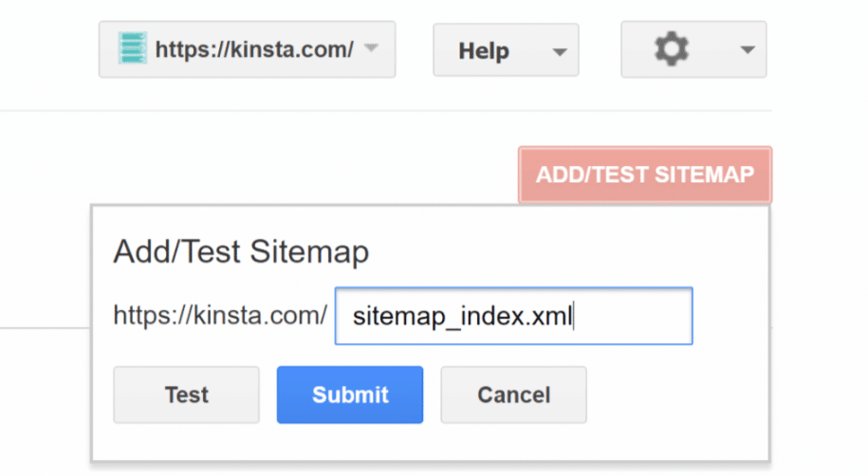Click the settings gear icon

[x=672, y=49]
